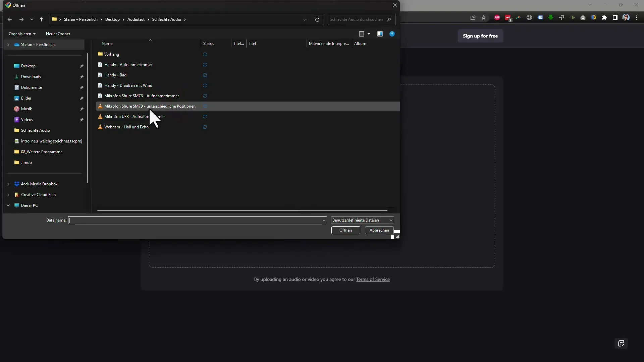
Task: Click the Öffnen confirmation button
Action: 345,230
